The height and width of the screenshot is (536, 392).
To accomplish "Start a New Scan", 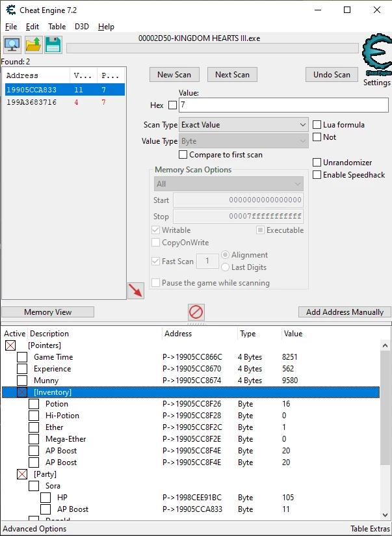I will (174, 75).
